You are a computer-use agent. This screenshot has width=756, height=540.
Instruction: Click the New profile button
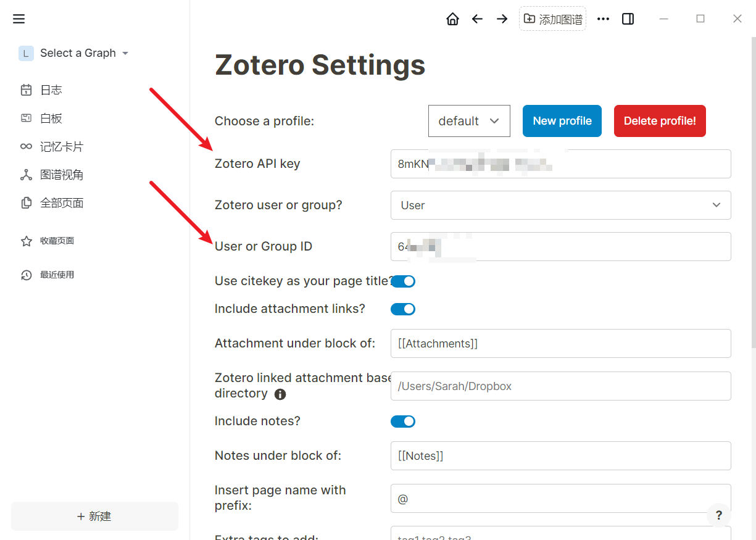click(x=562, y=121)
